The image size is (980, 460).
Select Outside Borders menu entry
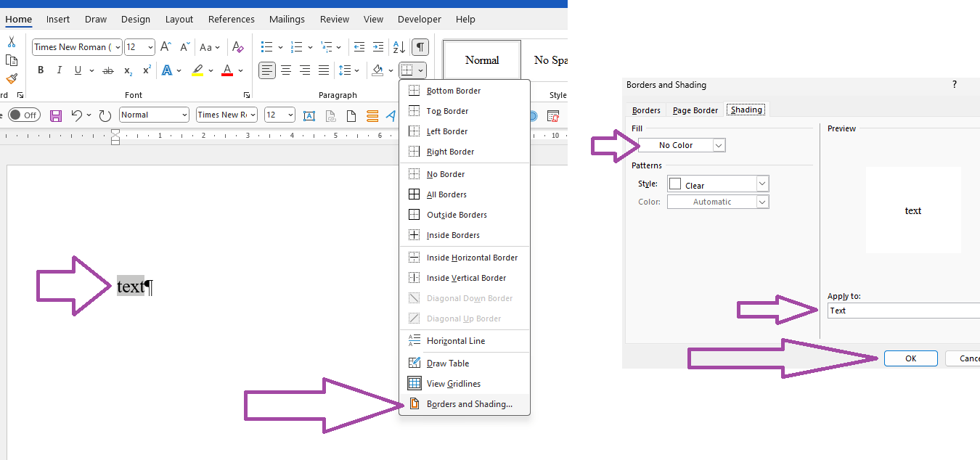pos(465,215)
